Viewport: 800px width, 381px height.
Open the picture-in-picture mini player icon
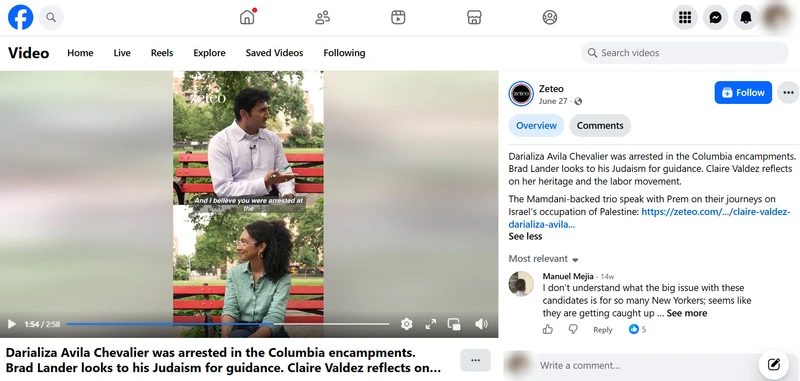[454, 324]
